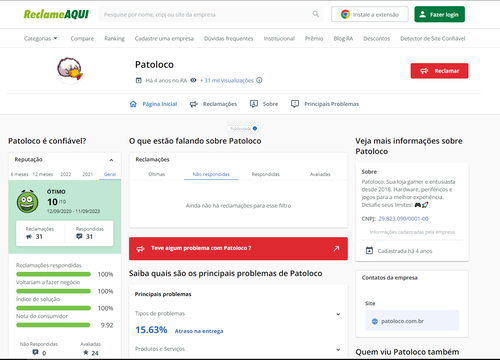Click the Nota do consumidor progress bar

pos(53,325)
